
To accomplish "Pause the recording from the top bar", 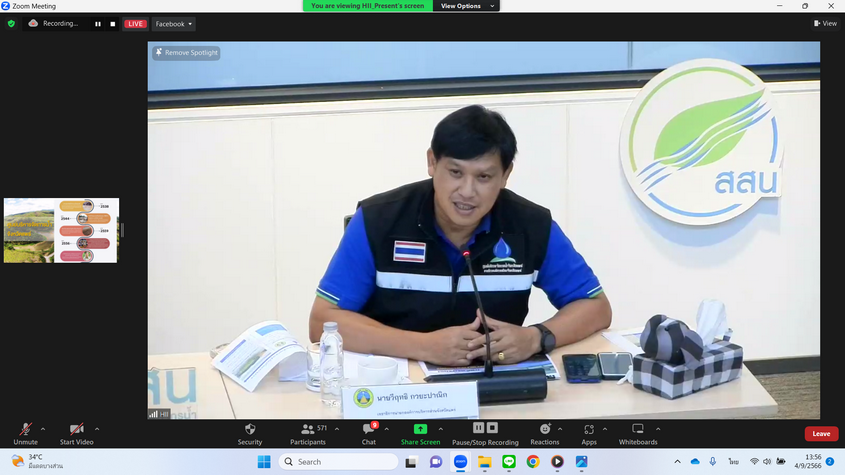I will tap(98, 24).
